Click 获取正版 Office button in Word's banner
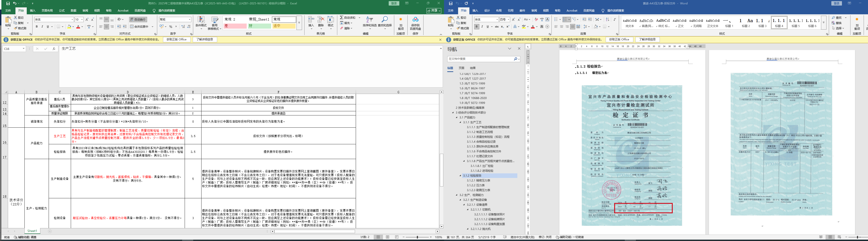Viewport: 868px width, 241px height. (x=619, y=39)
